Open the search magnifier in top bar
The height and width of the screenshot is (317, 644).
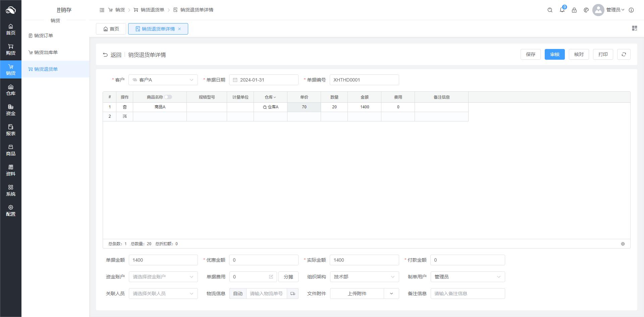550,10
